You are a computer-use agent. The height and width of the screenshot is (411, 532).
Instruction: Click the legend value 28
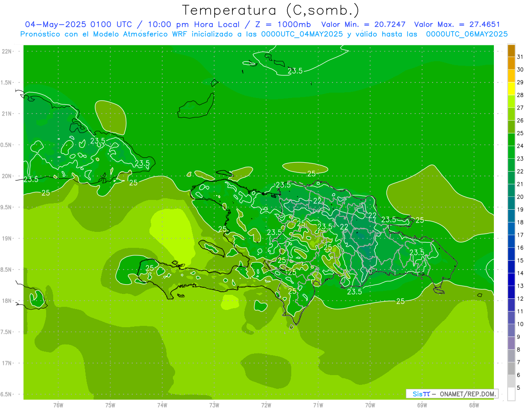point(520,95)
